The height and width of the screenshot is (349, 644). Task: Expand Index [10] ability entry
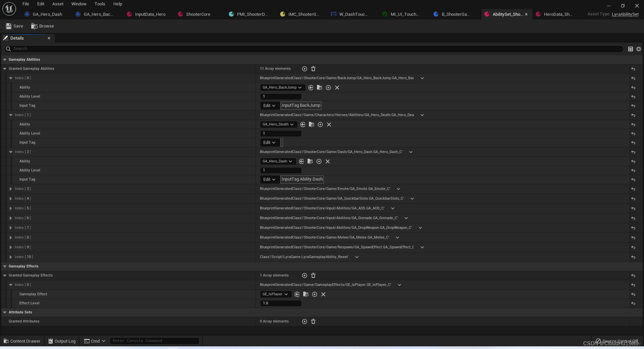point(11,257)
